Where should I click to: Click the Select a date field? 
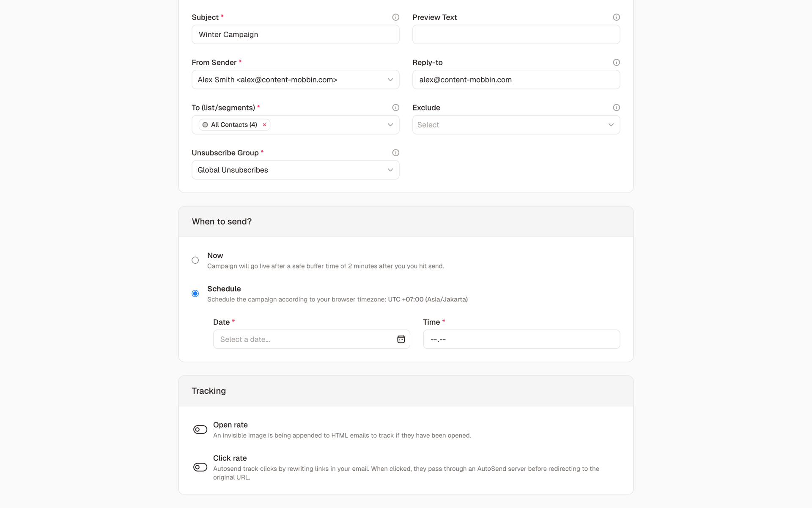click(311, 339)
